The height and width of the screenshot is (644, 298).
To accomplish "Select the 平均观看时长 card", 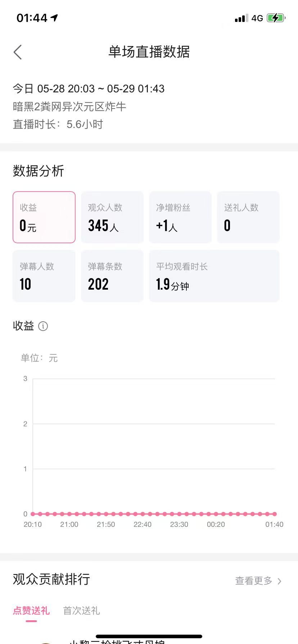I will (x=215, y=276).
